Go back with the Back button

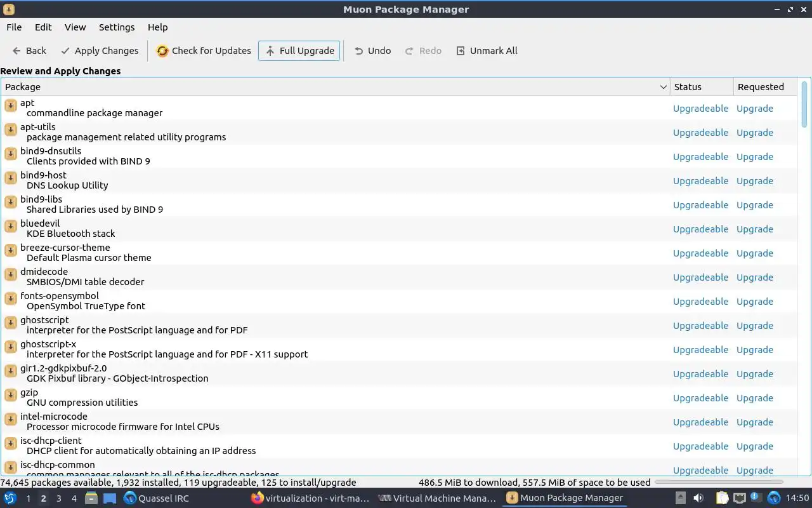pyautogui.click(x=29, y=51)
